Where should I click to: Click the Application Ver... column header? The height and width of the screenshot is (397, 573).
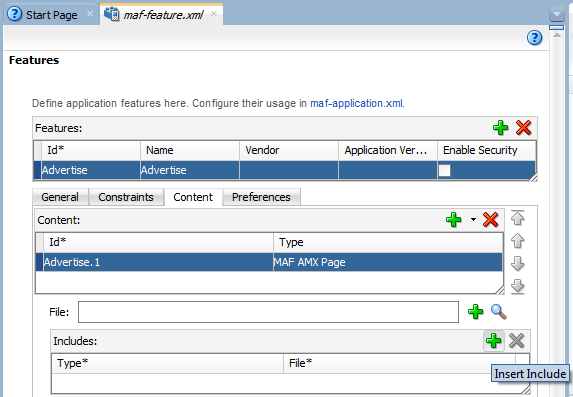[x=388, y=150]
